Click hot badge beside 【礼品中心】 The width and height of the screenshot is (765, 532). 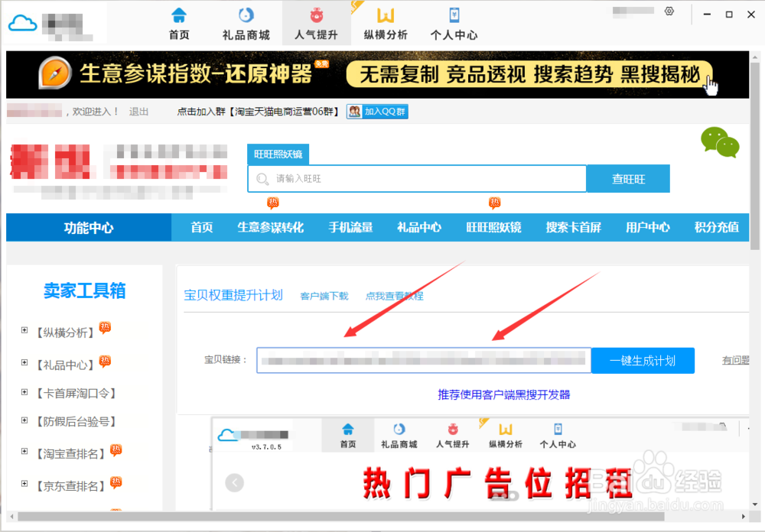click(x=105, y=362)
